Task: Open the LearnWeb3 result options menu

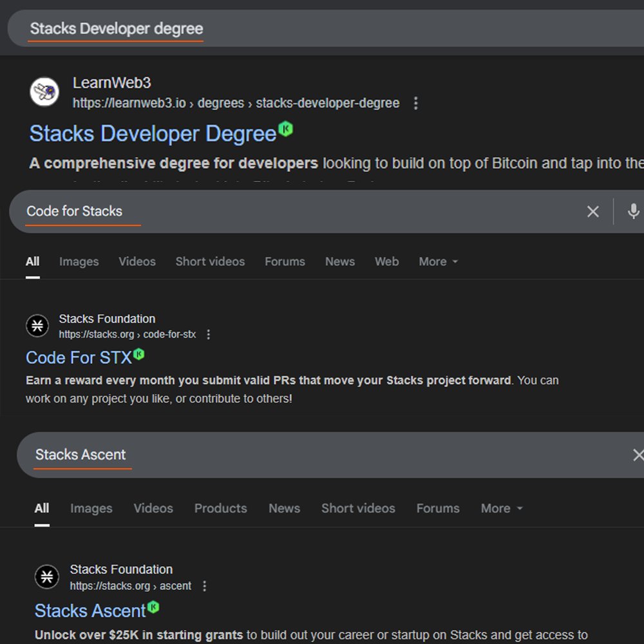Action: point(415,103)
